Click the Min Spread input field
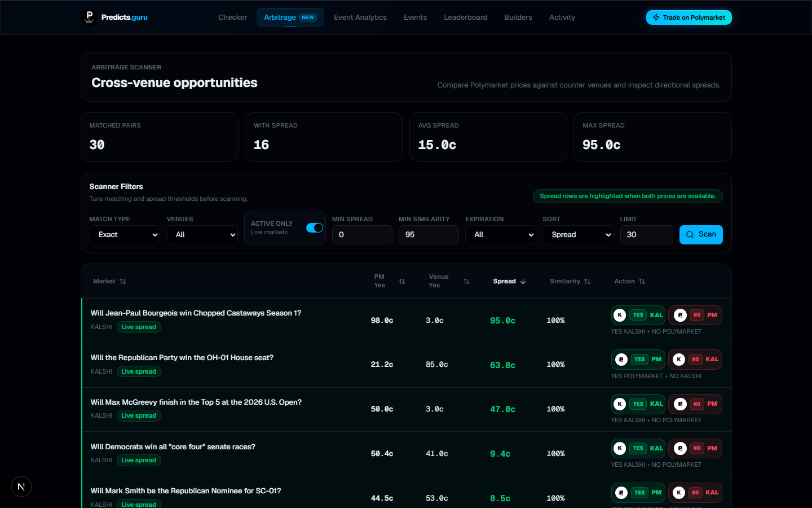Image resolution: width=812 pixels, height=508 pixels. point(362,235)
